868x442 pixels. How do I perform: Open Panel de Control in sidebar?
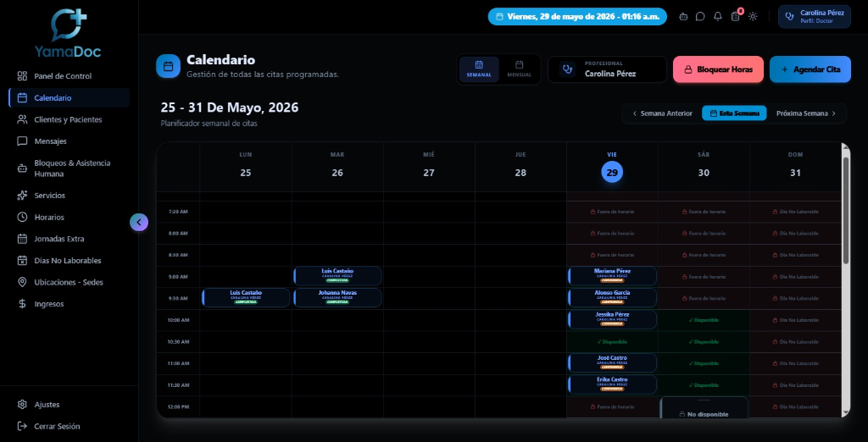pos(69,76)
